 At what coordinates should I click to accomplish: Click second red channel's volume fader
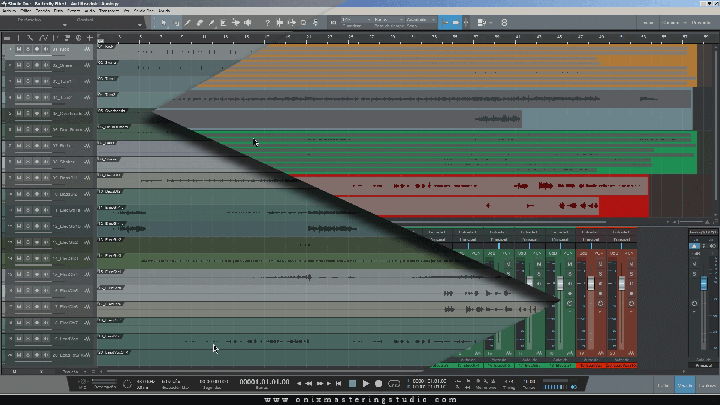click(x=621, y=283)
